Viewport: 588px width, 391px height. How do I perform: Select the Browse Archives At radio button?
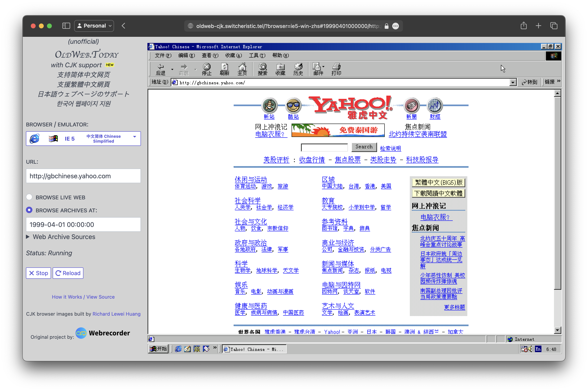[x=29, y=210]
